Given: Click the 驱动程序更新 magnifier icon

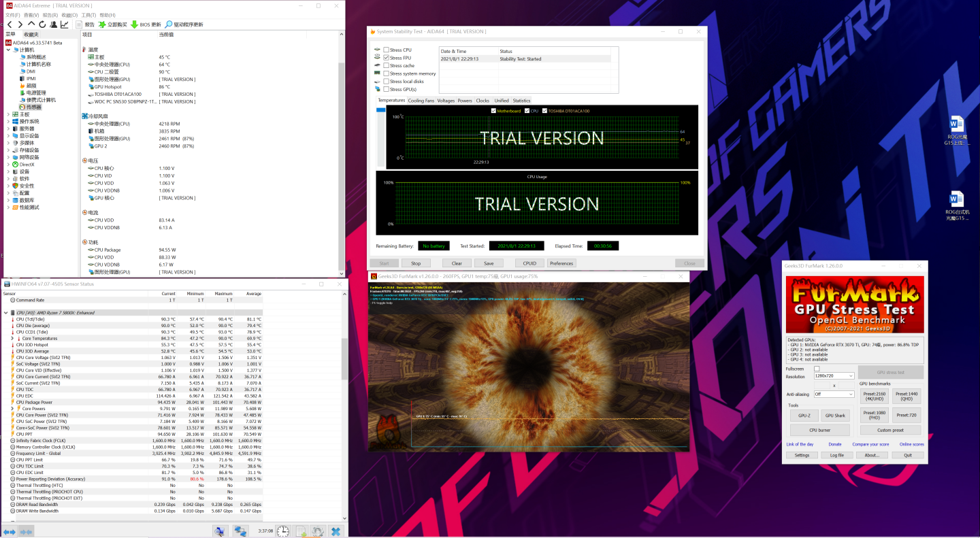Looking at the screenshot, I should click(168, 24).
